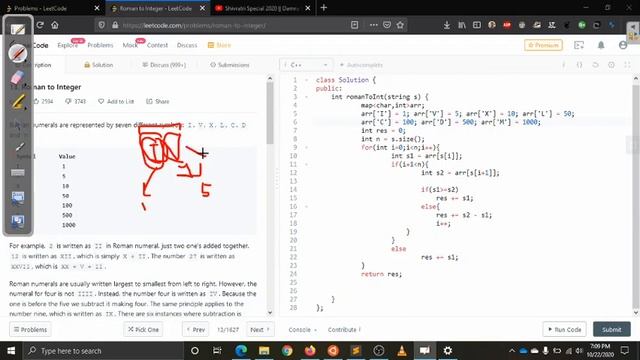Viewport: 640px width, 360px height.
Task: Select the pink eraser tool
Action: [x=18, y=77]
